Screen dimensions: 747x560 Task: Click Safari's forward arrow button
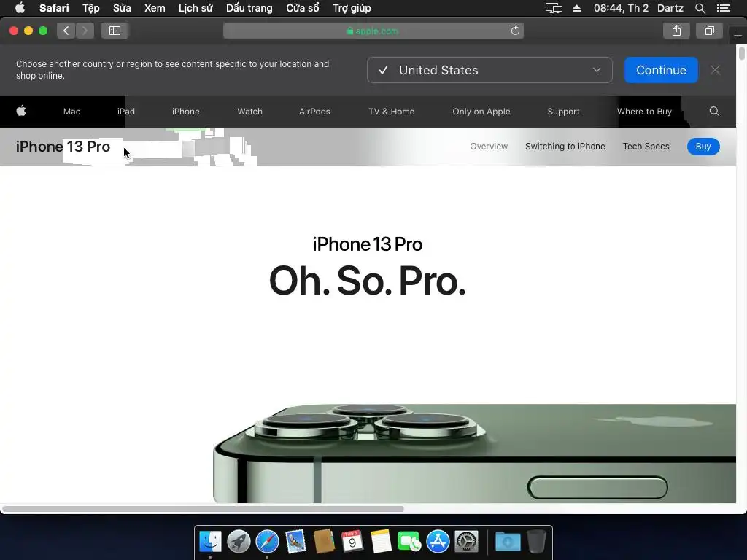(85, 31)
